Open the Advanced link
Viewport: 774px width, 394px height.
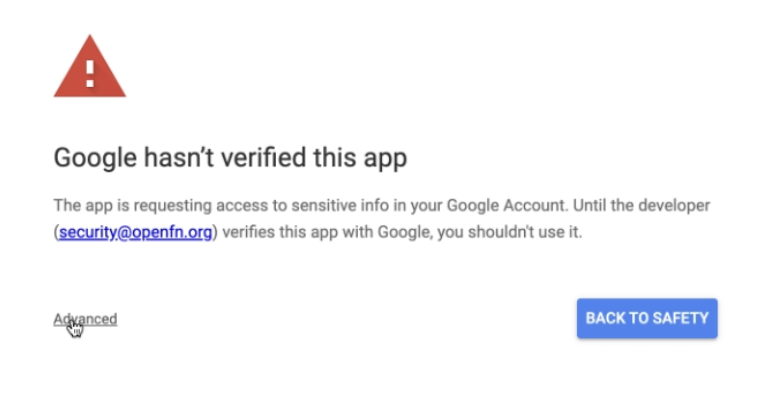85,319
